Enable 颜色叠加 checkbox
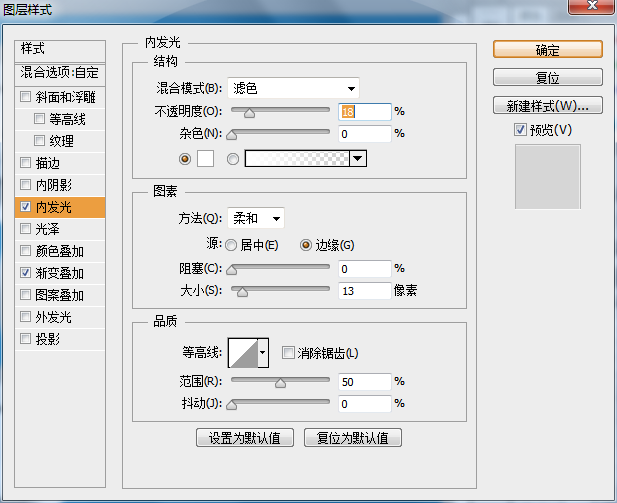Viewport: 617px width, 503px height. 26,251
